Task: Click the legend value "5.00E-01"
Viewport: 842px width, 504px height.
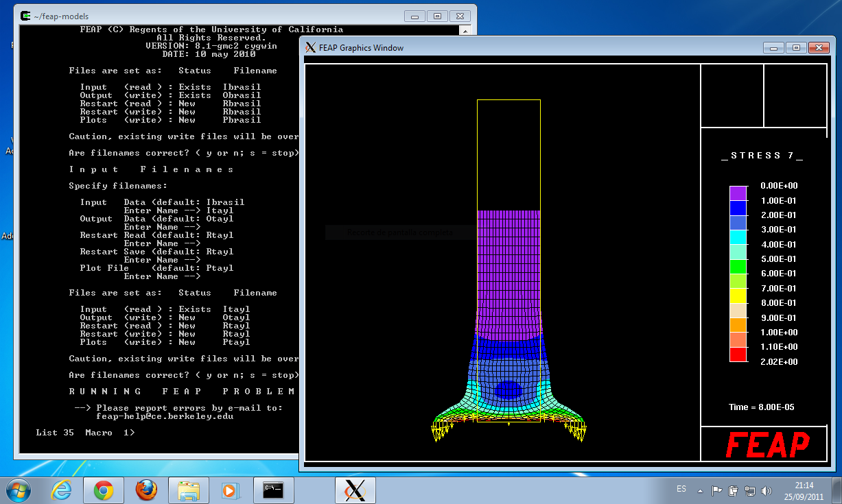Action: tap(779, 259)
